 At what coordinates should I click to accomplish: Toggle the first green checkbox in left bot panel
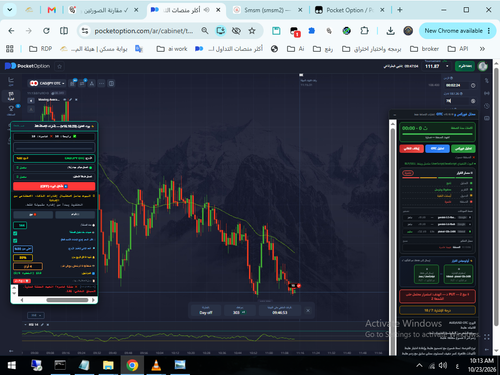15,233
